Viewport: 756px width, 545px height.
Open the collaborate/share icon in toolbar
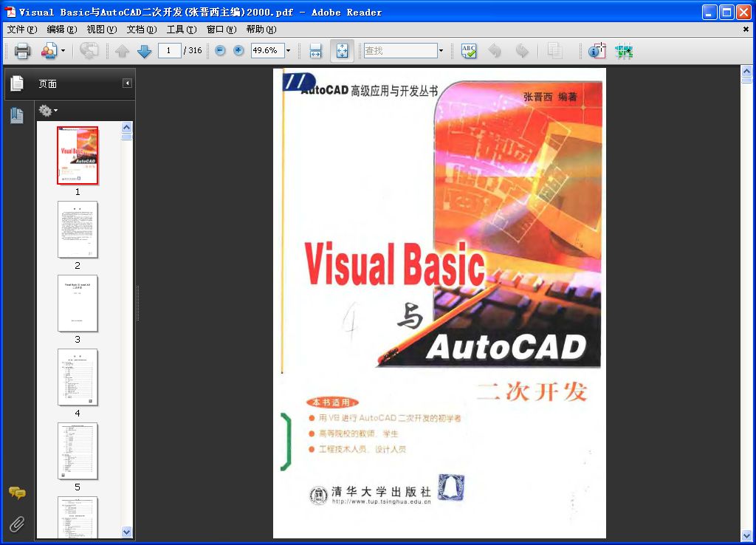pyautogui.click(x=49, y=51)
